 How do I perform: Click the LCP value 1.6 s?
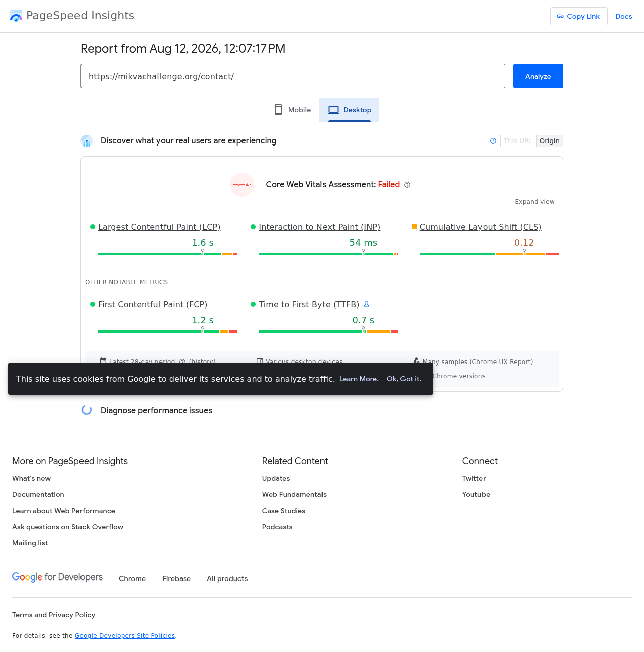click(x=203, y=243)
